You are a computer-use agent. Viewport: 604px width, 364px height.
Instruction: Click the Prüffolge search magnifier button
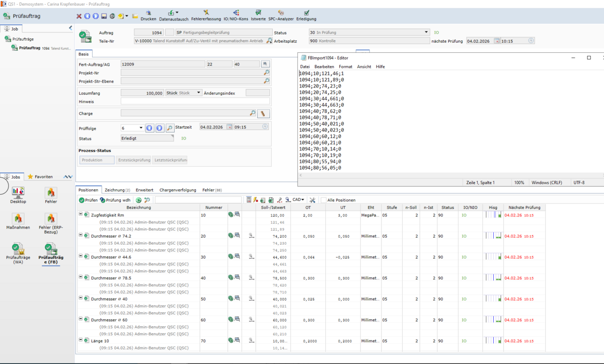click(170, 128)
